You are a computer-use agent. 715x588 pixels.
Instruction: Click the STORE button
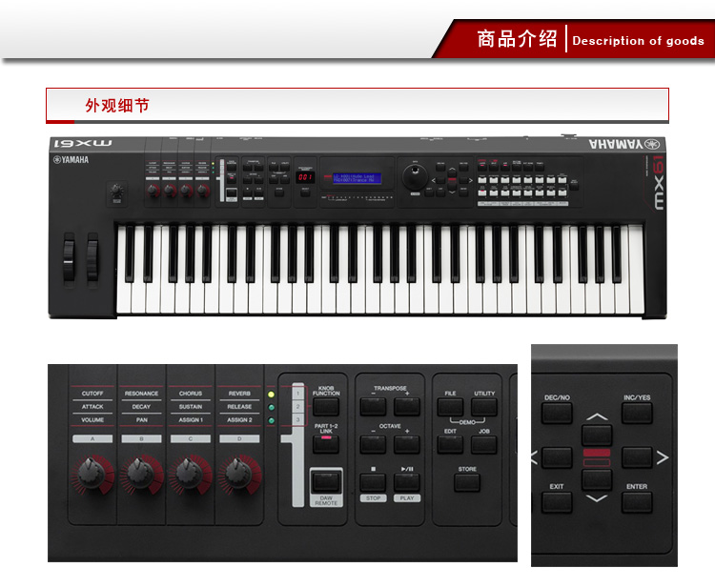click(x=467, y=482)
